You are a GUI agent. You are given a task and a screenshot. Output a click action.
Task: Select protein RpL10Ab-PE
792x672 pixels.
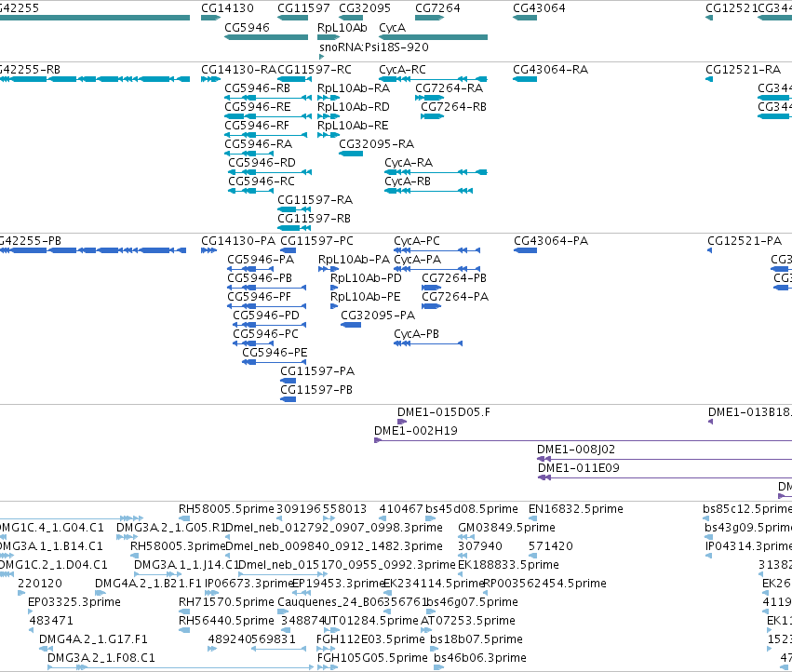tap(365, 297)
